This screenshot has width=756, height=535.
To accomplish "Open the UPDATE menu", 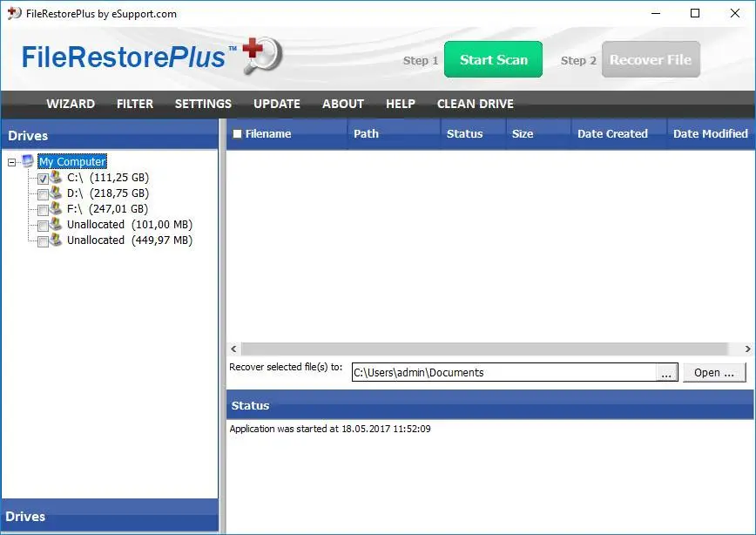I will pyautogui.click(x=277, y=104).
